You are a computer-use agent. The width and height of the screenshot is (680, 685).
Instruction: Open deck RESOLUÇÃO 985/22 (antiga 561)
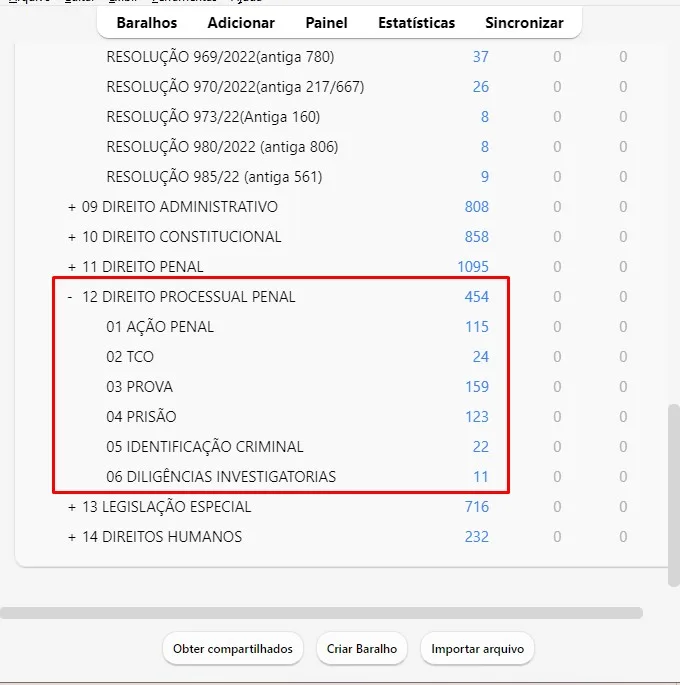point(214,177)
